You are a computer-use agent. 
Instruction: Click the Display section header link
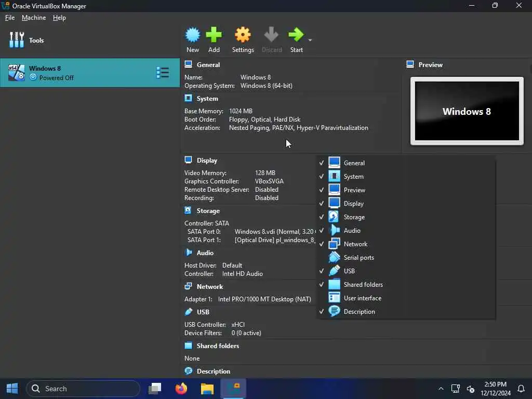[x=207, y=161]
